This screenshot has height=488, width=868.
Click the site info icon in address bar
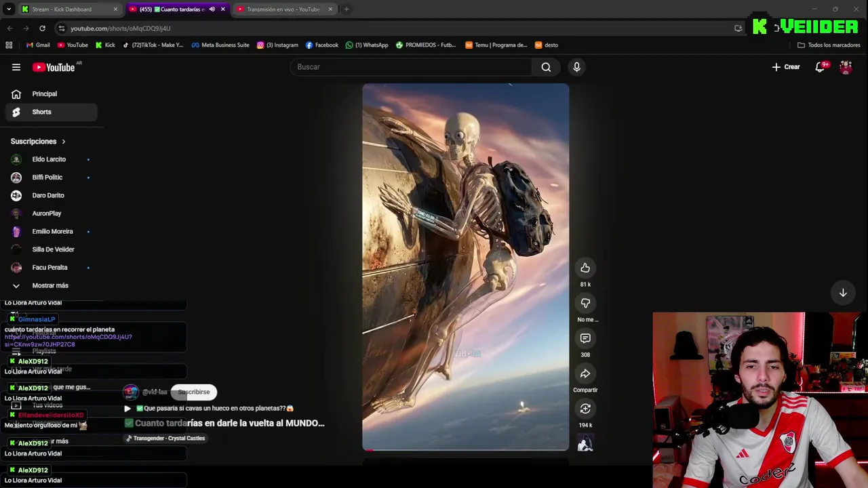pos(62,28)
